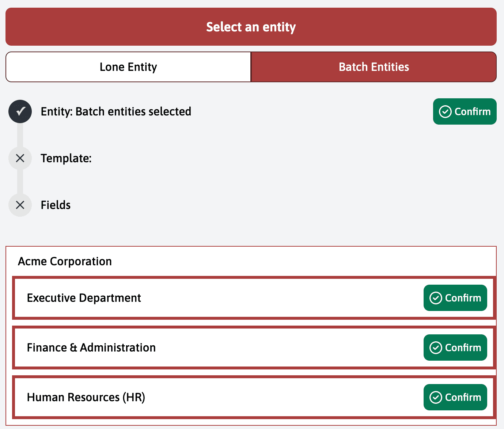Click the X icon beside Template

(20, 158)
